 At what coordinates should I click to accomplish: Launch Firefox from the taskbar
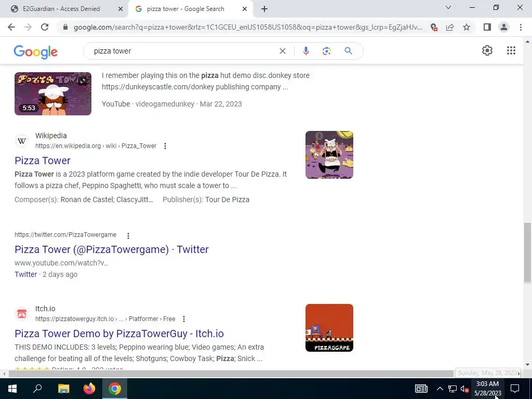pyautogui.click(x=89, y=389)
